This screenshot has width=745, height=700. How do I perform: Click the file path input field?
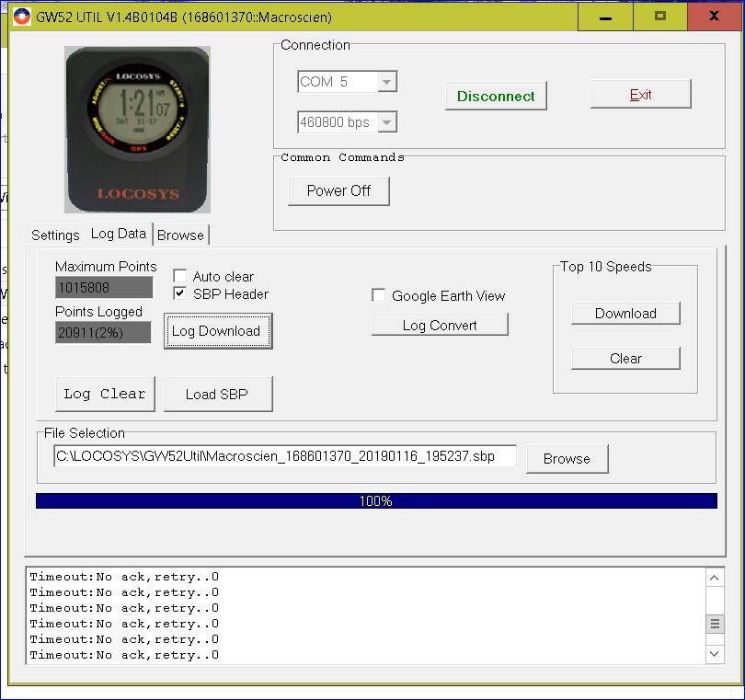(285, 456)
